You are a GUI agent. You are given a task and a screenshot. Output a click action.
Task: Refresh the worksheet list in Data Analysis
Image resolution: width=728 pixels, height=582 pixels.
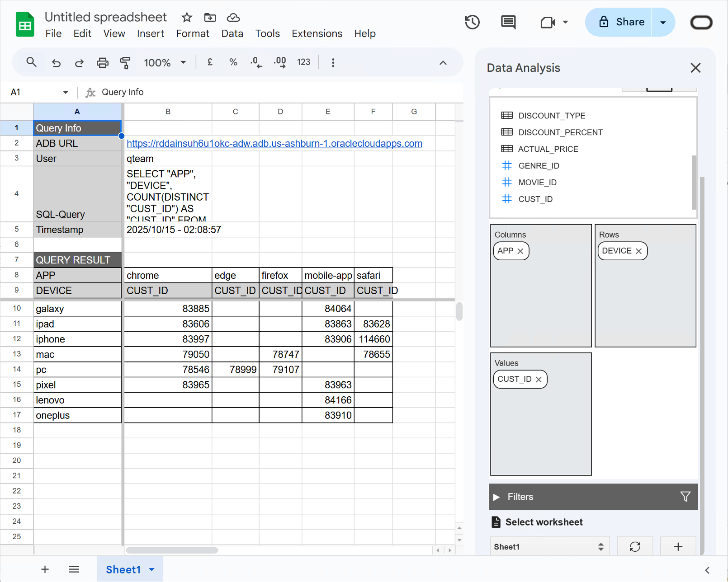[x=635, y=546]
